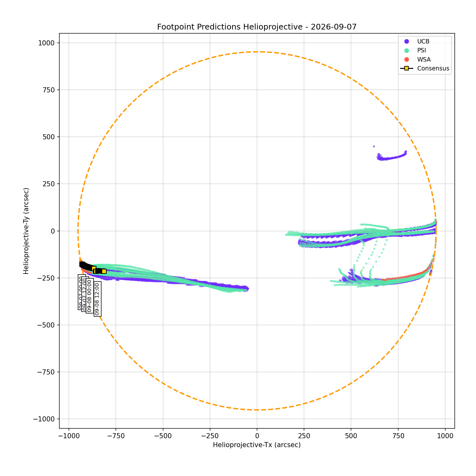Click tick label '−500' on the Tx axis
Screen dimensions: 476x476
163,436
